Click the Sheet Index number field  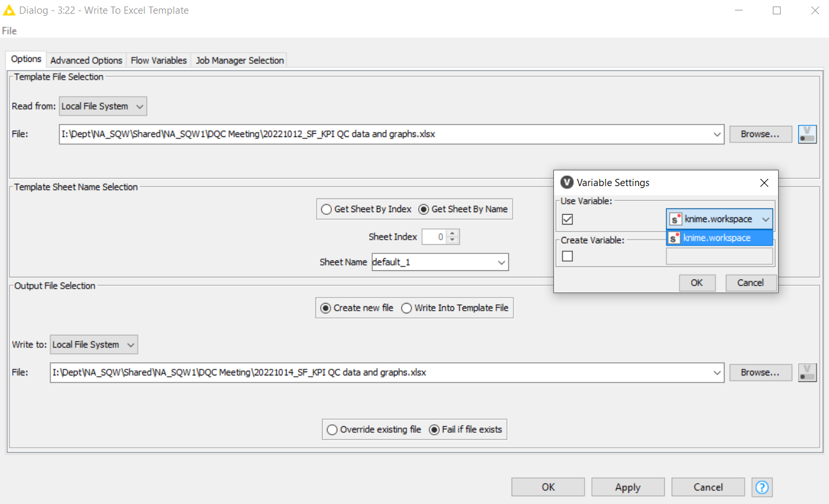pyautogui.click(x=435, y=237)
